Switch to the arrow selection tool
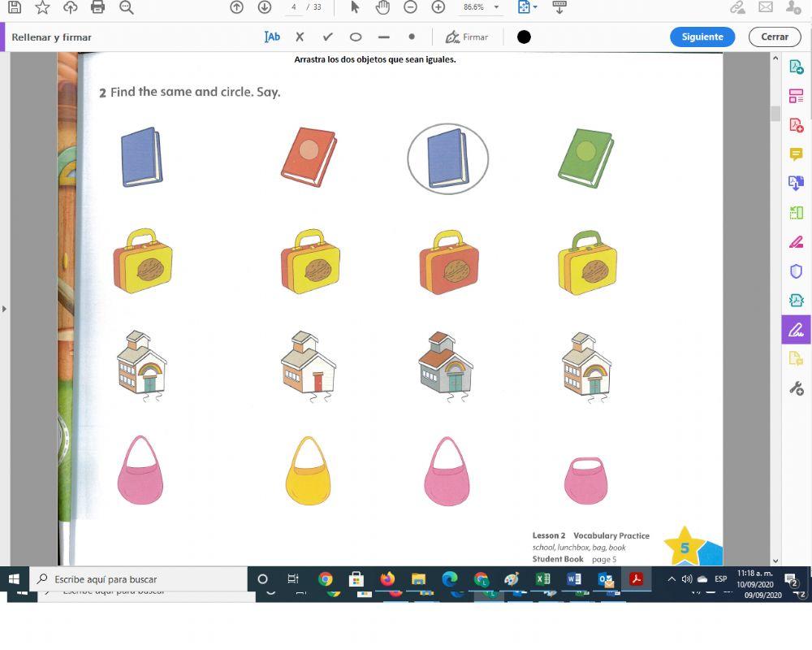812x650 pixels. [355, 7]
